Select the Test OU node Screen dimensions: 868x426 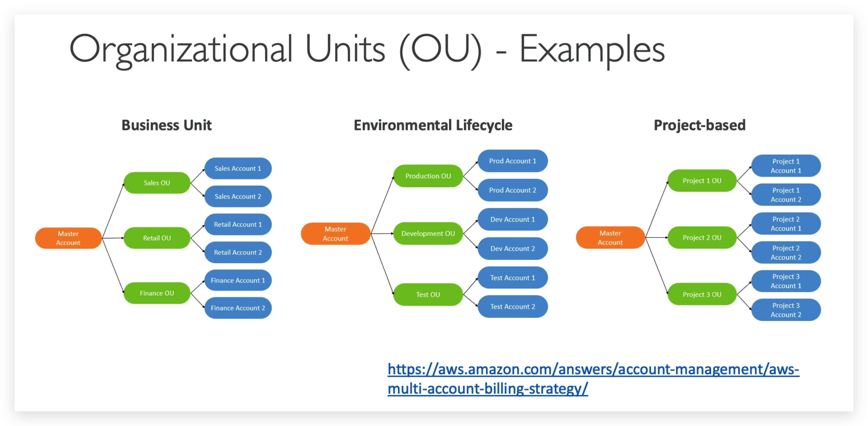(x=428, y=294)
